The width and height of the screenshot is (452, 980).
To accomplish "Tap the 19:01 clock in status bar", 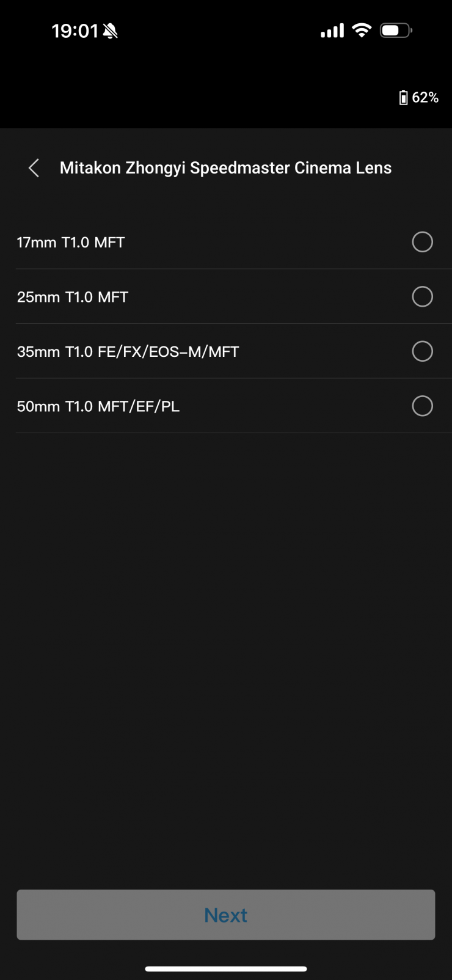I will 75,31.
